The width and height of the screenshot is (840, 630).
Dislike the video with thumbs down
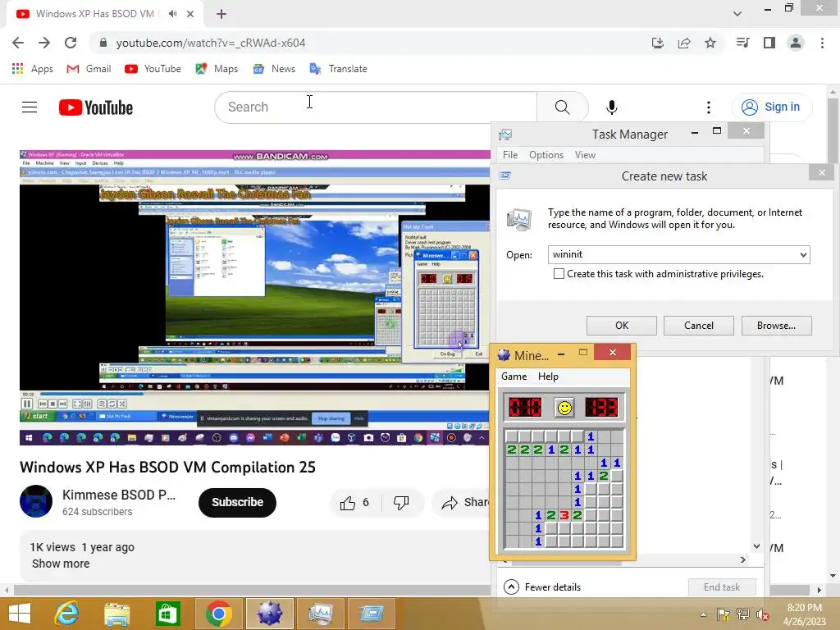tap(401, 503)
